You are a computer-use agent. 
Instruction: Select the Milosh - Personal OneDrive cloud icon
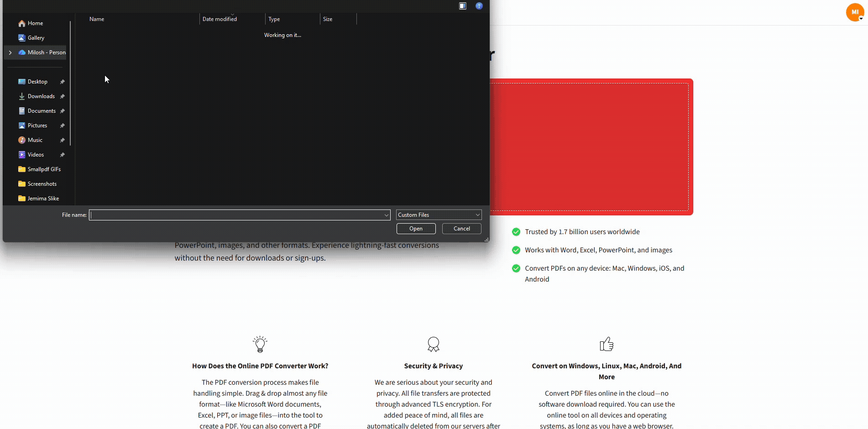click(22, 52)
